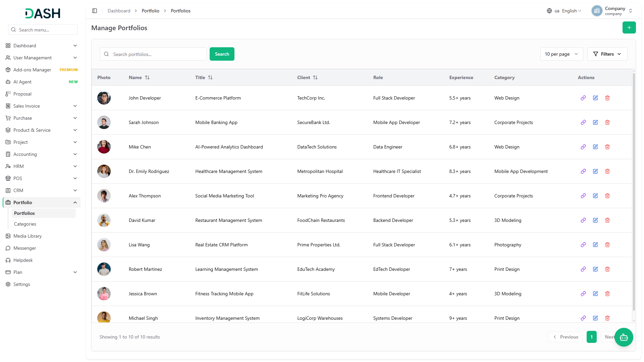Open the English language selector
644x362 pixels.
point(564,11)
